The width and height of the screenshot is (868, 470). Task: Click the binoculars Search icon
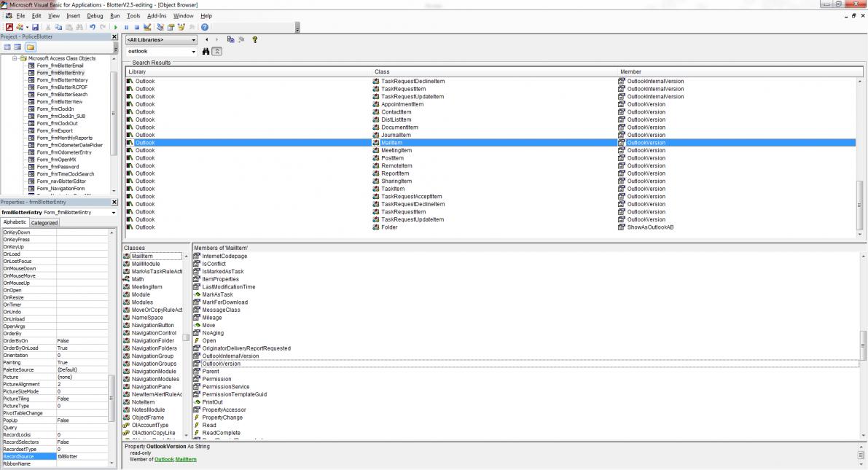(x=206, y=52)
